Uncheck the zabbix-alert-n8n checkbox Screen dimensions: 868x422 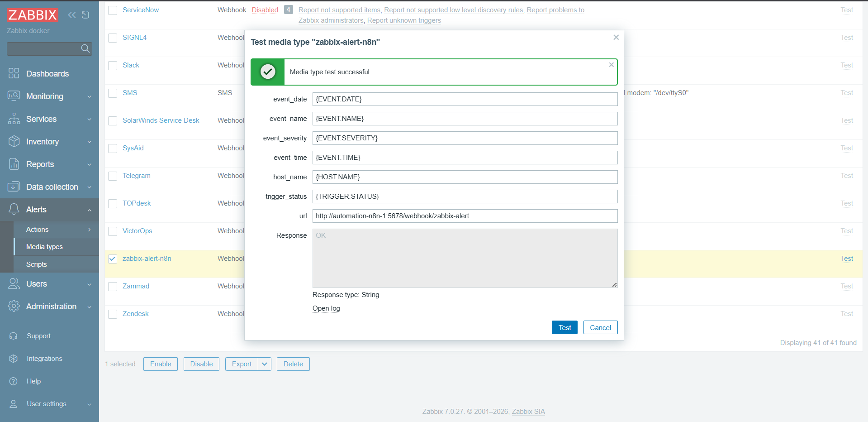(113, 259)
